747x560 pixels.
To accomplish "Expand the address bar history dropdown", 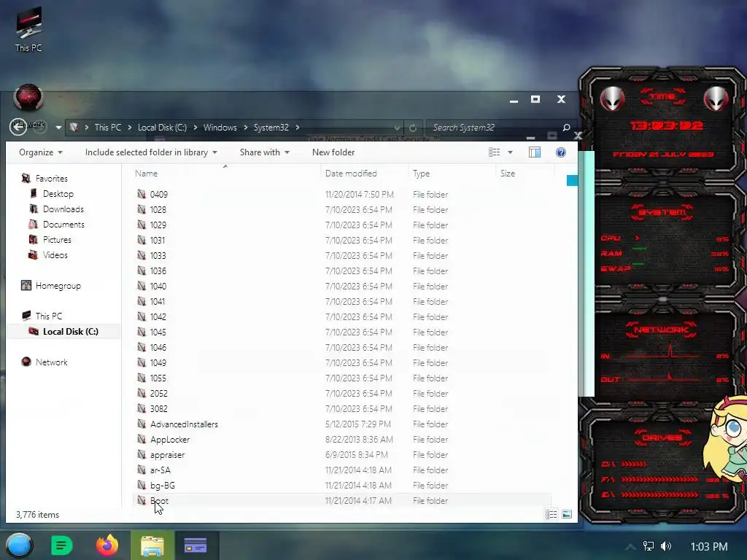I will click(396, 128).
